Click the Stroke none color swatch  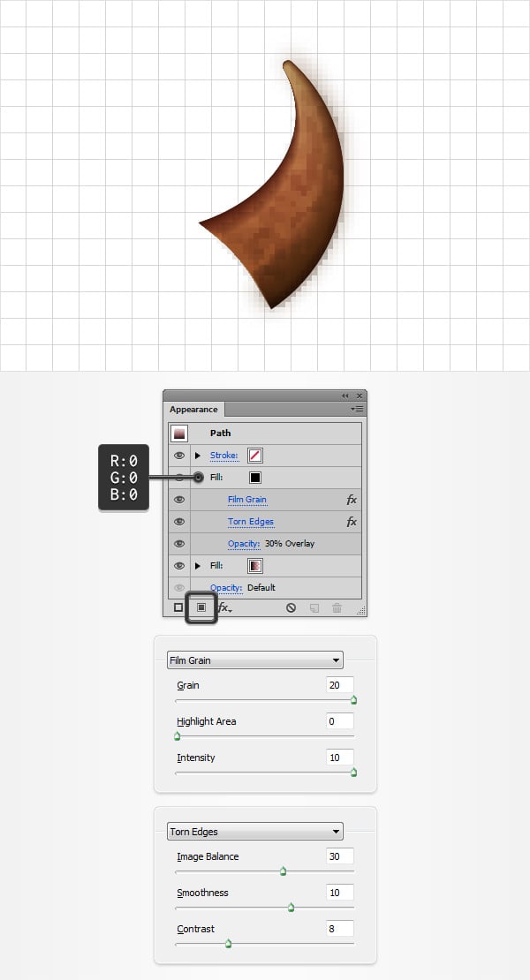[255, 456]
